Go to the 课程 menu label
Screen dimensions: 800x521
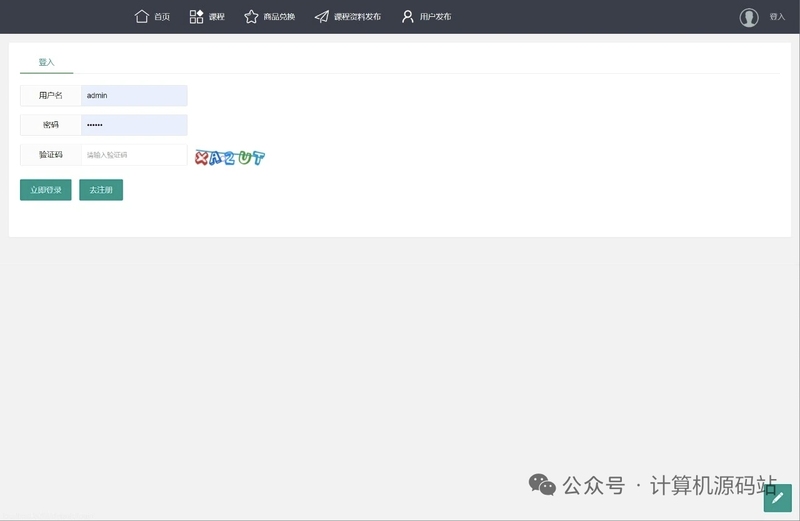click(x=216, y=17)
